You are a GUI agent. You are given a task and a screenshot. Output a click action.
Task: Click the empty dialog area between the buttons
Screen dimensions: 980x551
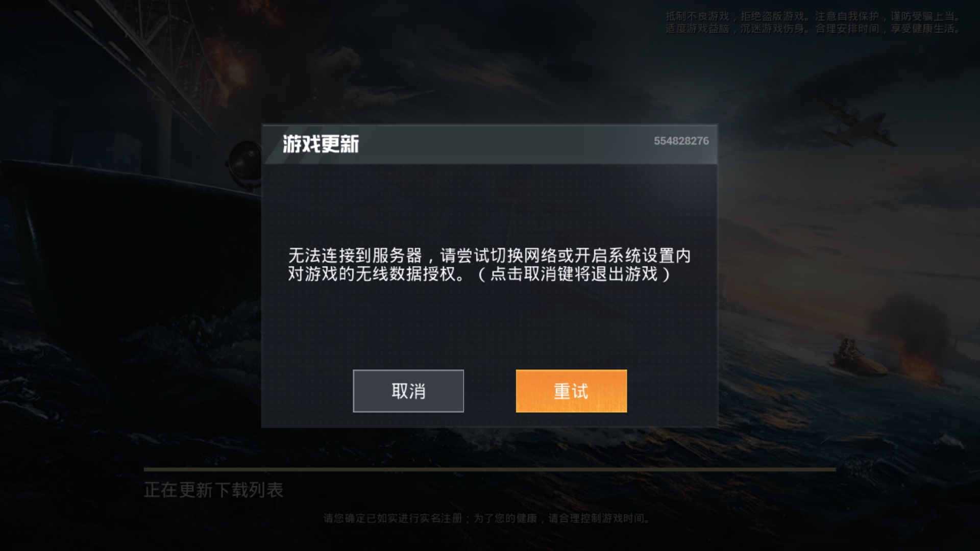490,391
